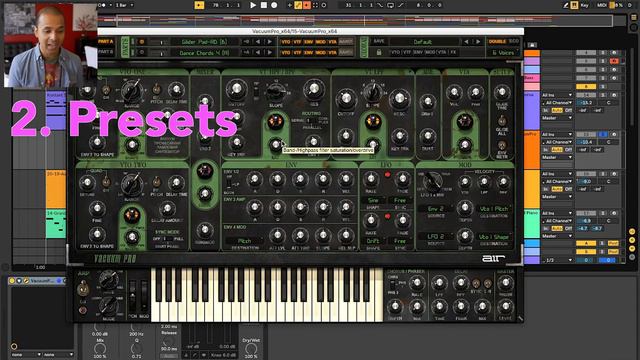
Task: Go to previous Part A preset
Action: 258,42
